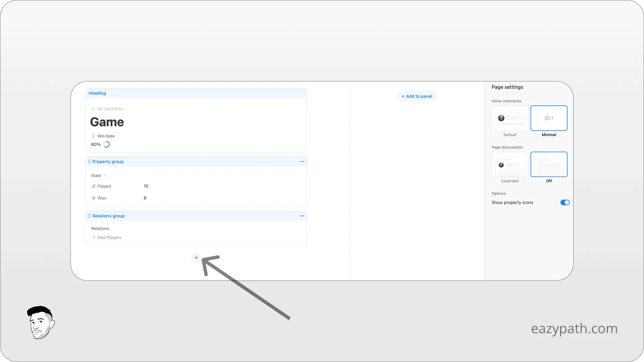The width and height of the screenshot is (644, 362).
Task: Select the Heading label
Action: tap(97, 93)
